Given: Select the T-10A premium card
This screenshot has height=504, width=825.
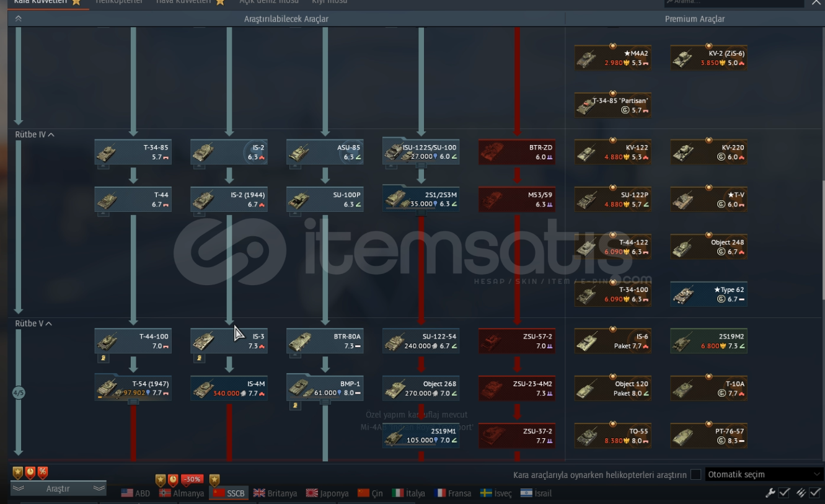Looking at the screenshot, I should click(709, 388).
